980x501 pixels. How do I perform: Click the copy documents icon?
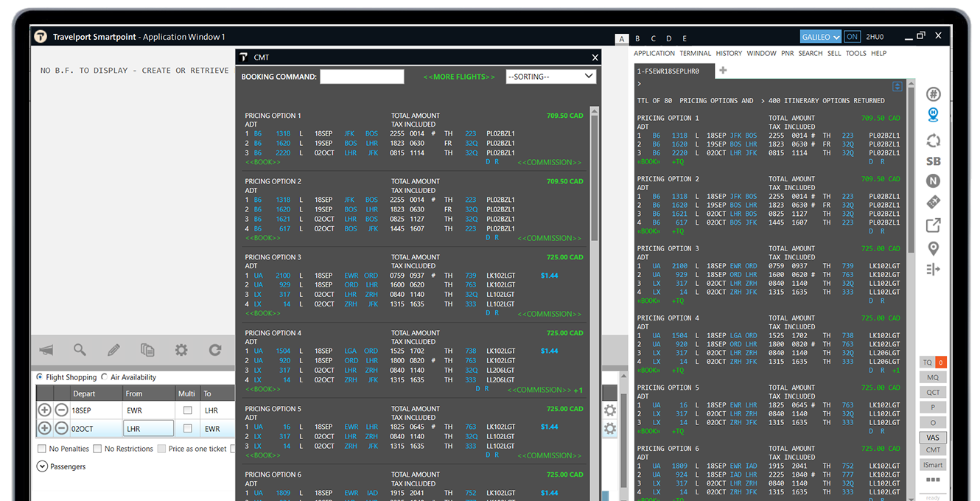coord(147,350)
